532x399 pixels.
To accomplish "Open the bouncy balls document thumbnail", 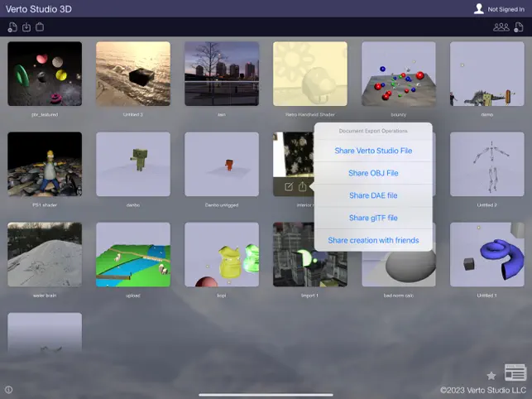I will point(399,74).
